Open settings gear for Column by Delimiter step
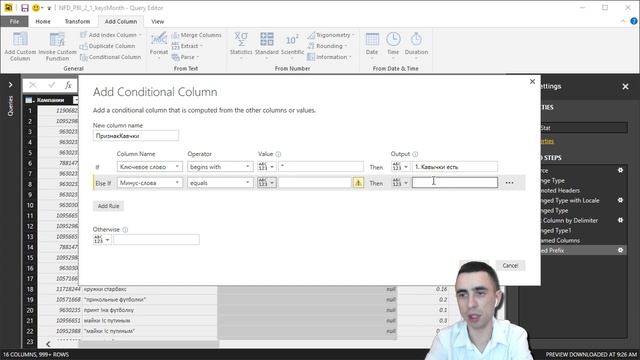The height and width of the screenshot is (360, 640). coord(620,220)
